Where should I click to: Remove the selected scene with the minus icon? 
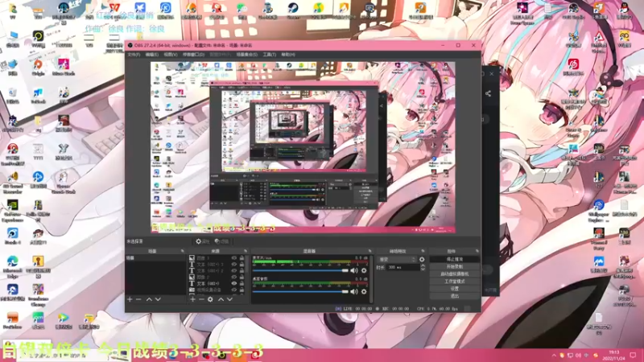point(138,299)
